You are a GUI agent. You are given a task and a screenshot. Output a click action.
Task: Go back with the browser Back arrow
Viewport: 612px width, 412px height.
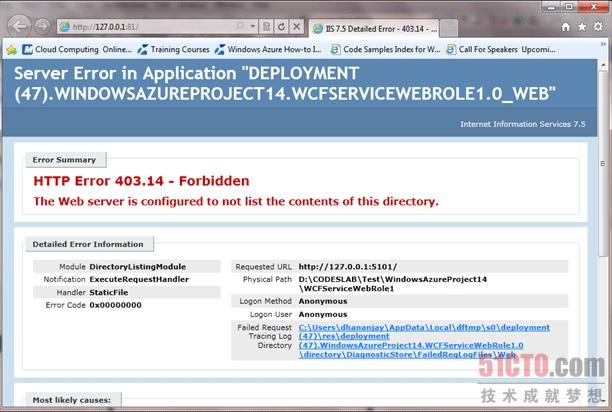pos(19,26)
